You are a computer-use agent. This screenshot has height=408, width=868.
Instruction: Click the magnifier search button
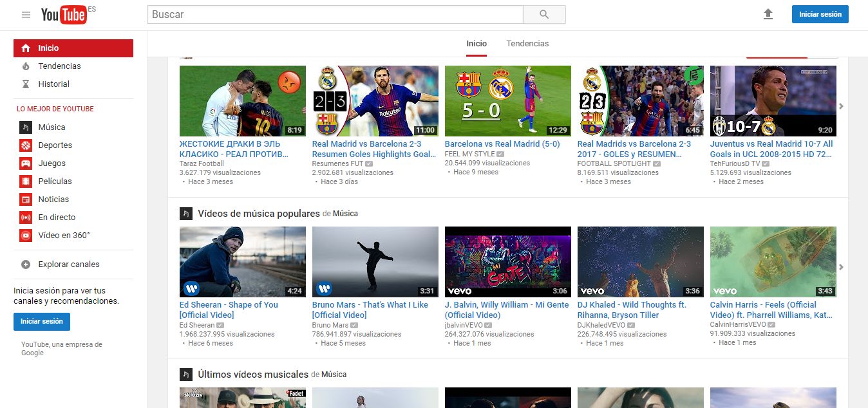pos(544,15)
